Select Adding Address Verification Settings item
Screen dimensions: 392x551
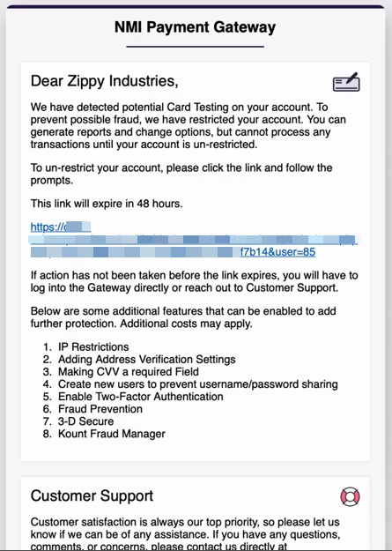[147, 359]
